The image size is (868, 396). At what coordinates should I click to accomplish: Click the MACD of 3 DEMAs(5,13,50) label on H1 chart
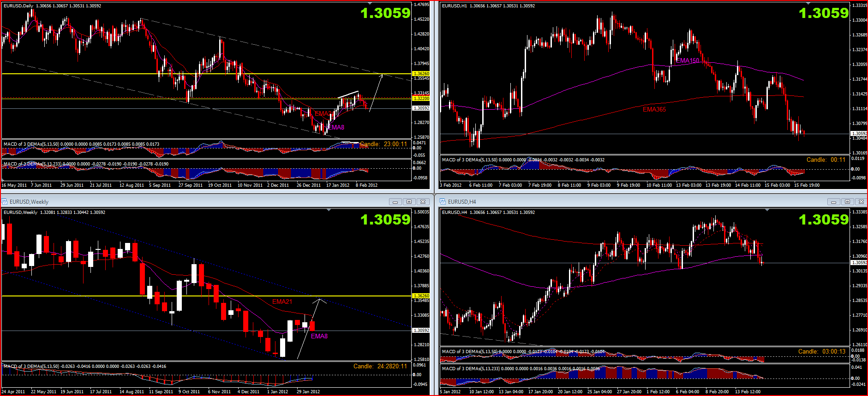click(x=469, y=160)
